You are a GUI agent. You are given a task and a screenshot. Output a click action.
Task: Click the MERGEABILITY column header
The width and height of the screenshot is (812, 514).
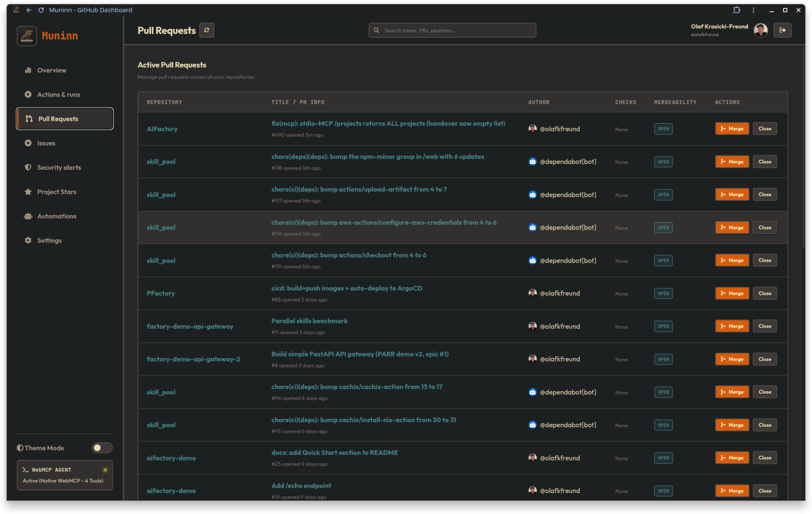(x=675, y=102)
